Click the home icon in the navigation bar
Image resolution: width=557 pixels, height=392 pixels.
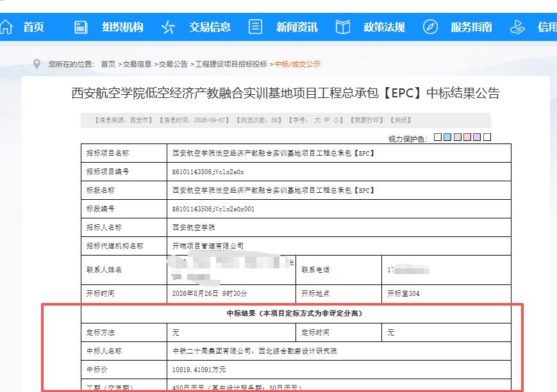point(6,27)
